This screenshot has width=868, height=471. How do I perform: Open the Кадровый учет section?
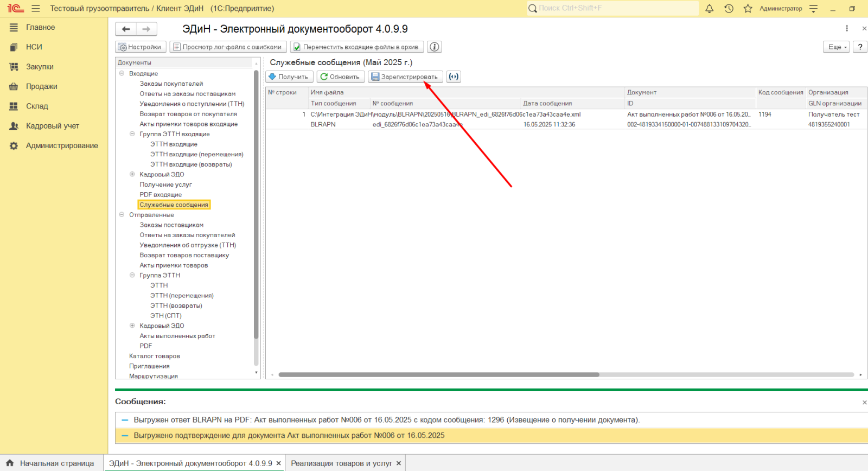coord(53,126)
